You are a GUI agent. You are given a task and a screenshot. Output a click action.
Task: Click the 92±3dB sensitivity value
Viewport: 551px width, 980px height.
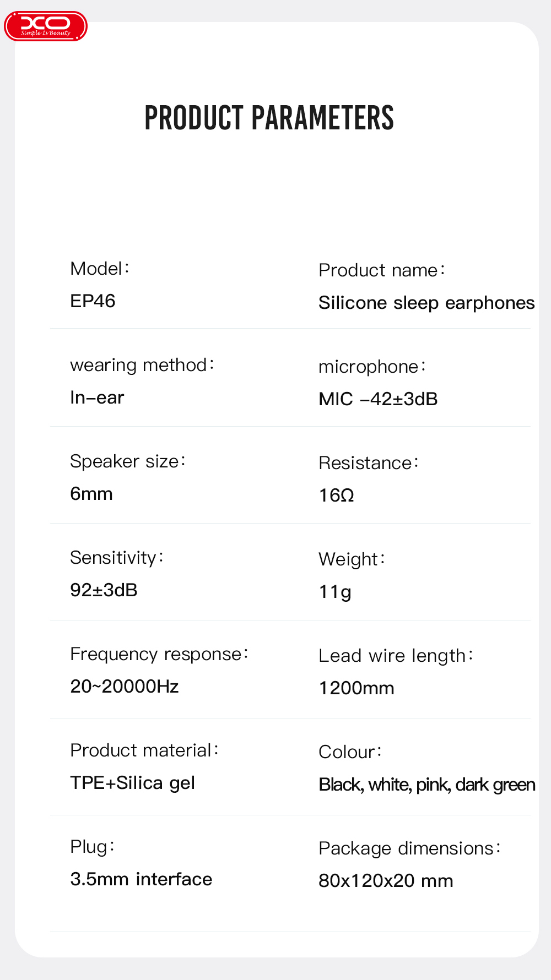[x=104, y=590]
